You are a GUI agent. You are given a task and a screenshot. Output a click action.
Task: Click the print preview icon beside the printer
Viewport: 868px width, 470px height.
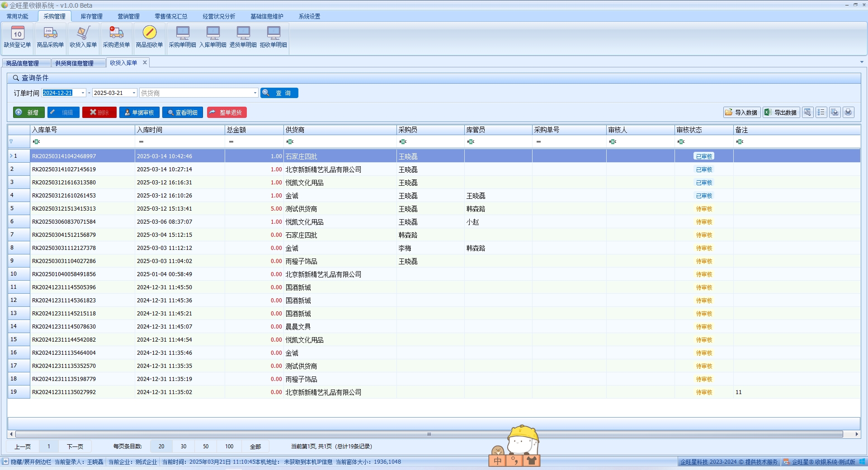[x=835, y=113]
